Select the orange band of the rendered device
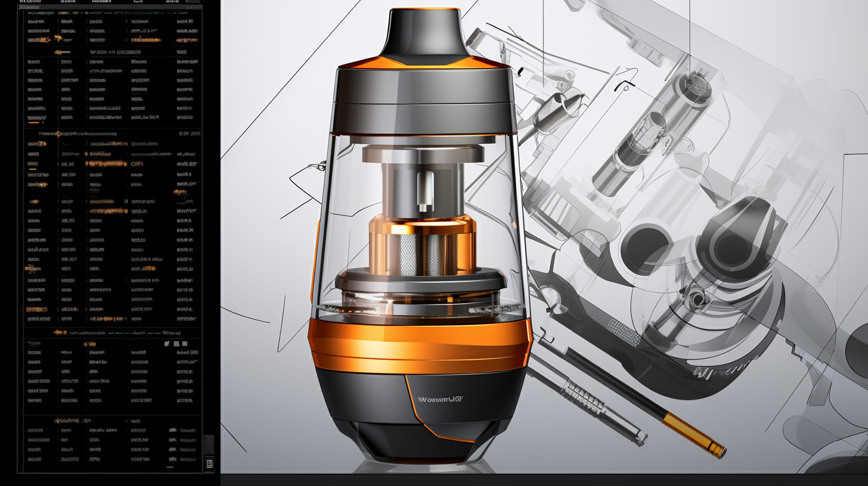 (420, 345)
